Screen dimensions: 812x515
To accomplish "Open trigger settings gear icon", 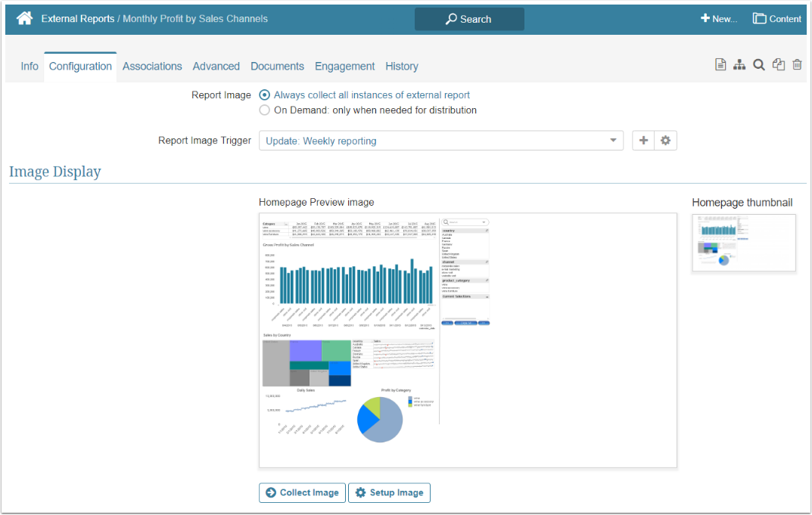I will coord(665,141).
